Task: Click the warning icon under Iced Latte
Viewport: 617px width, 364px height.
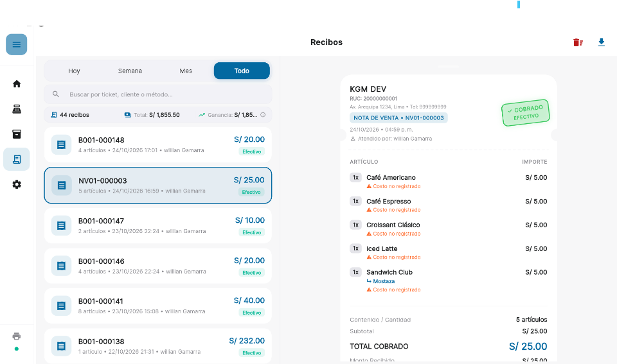Action: coord(369,257)
